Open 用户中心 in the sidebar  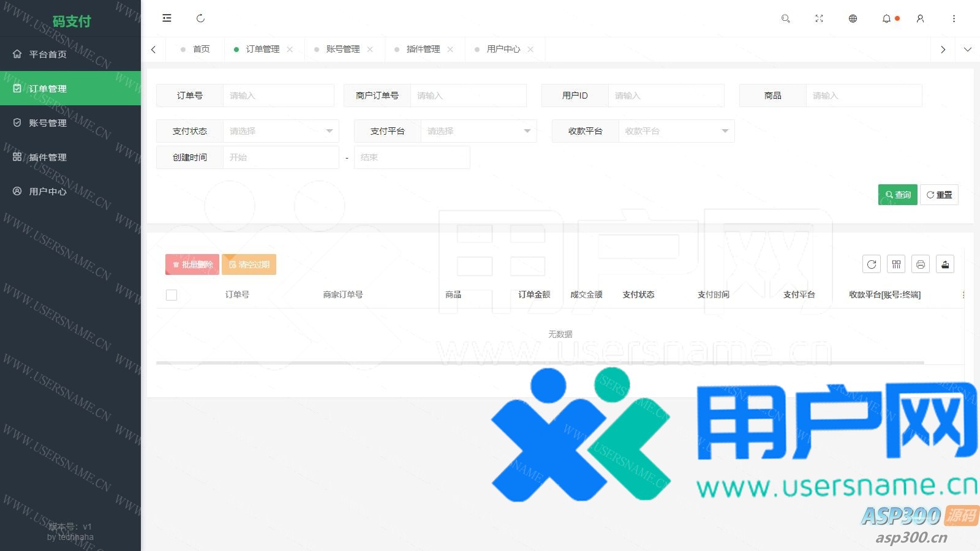(48, 192)
